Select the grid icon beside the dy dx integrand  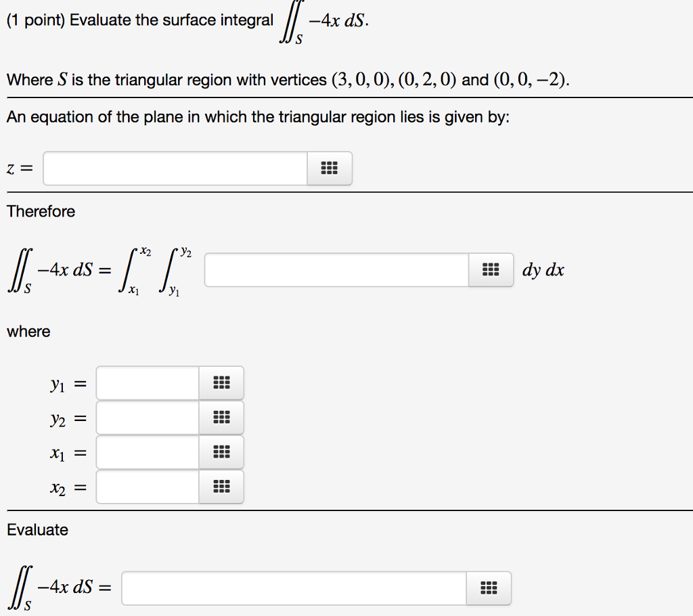(491, 269)
